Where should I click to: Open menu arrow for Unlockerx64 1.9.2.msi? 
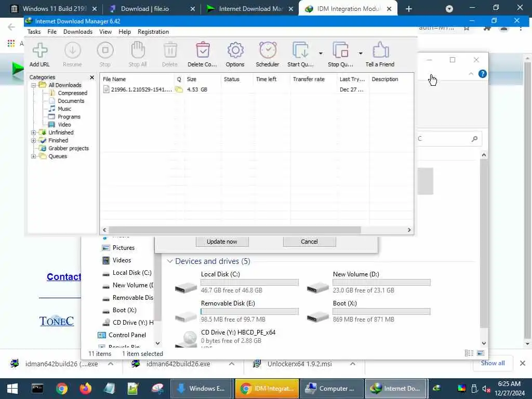pyautogui.click(x=353, y=364)
